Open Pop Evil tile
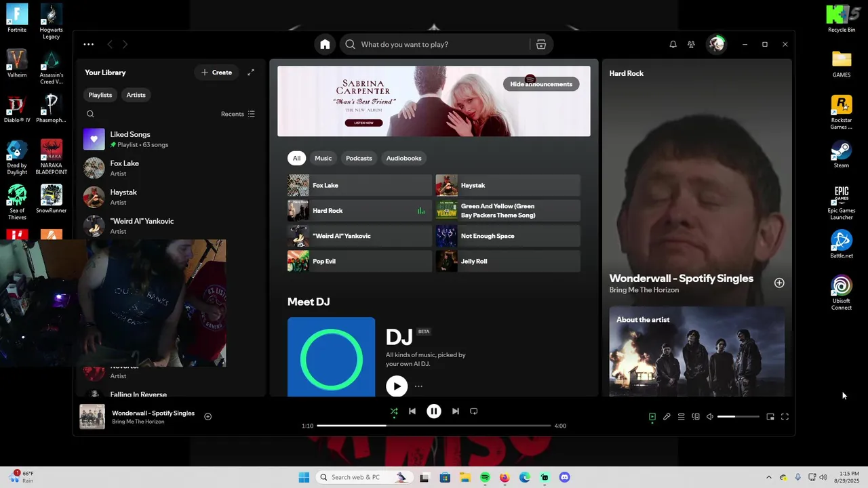The height and width of the screenshot is (488, 868). point(359,261)
